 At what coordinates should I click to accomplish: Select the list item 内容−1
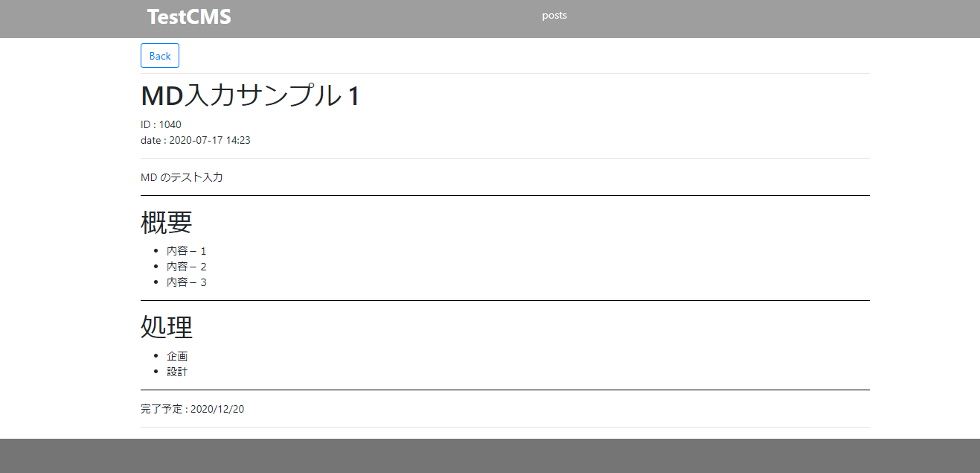(186, 250)
